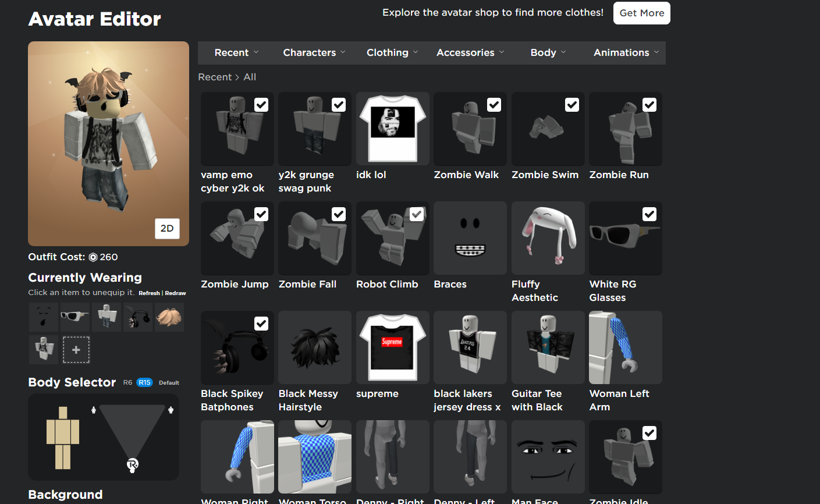Click the Zombie Idle animation thumbnail
Image resolution: width=820 pixels, height=504 pixels.
[626, 457]
